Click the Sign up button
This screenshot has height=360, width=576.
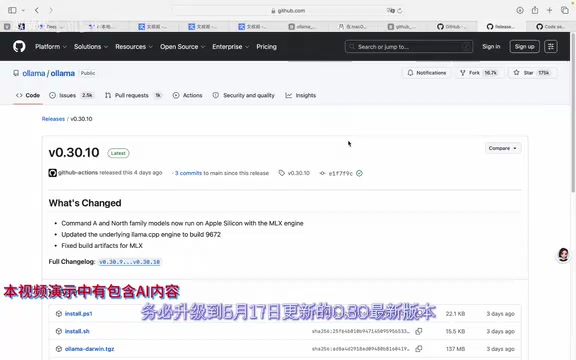(524, 47)
